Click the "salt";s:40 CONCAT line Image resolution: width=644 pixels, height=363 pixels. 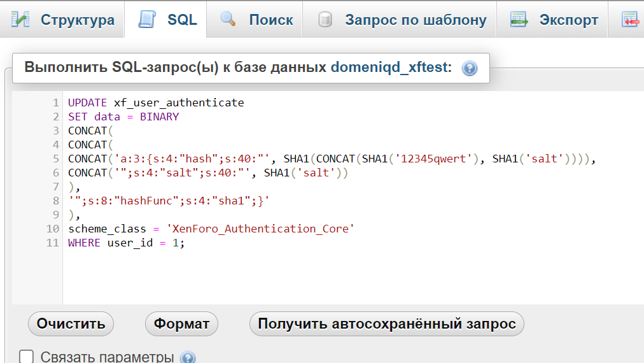[x=208, y=173]
